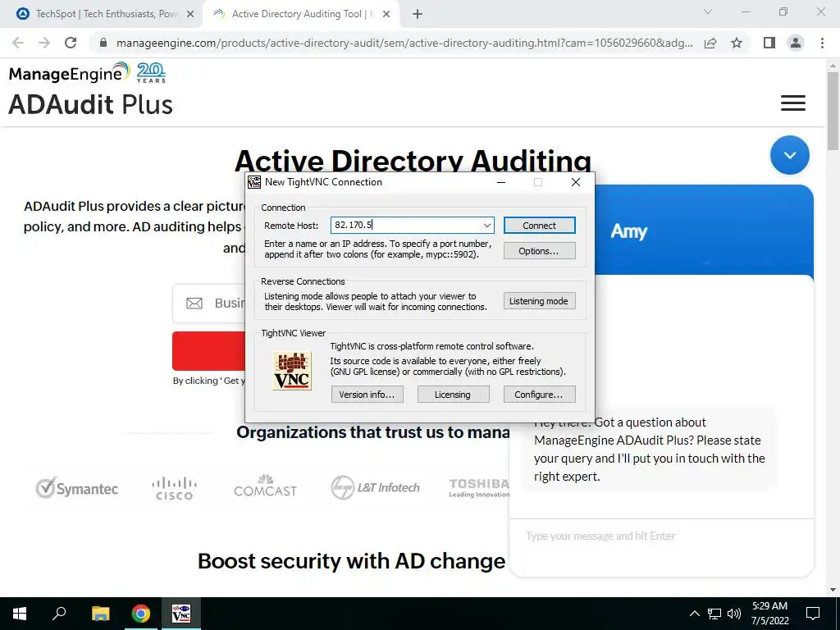Screen dimensions: 840x630
Task: Open Windows taskbar search
Action: tap(59, 614)
